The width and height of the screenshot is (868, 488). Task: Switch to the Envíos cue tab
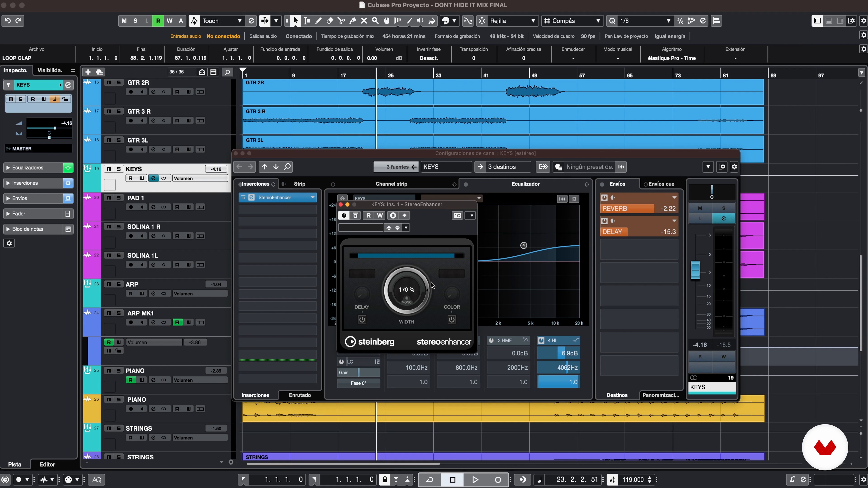pos(661,184)
